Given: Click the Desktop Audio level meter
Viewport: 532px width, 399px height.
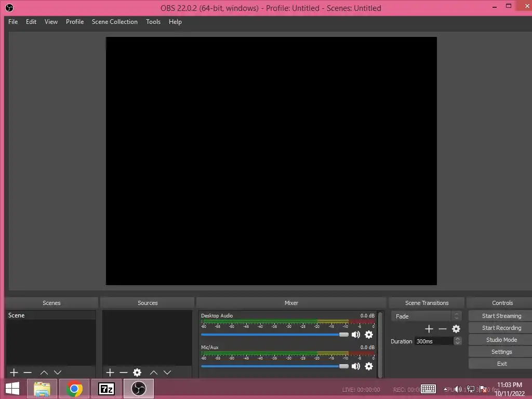Looking at the screenshot, I should [x=288, y=321].
